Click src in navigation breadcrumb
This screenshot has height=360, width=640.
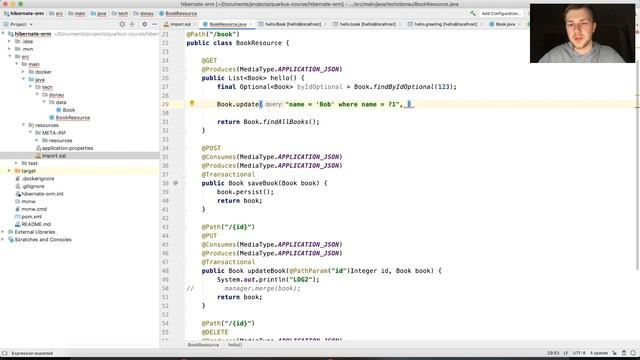click(56, 13)
